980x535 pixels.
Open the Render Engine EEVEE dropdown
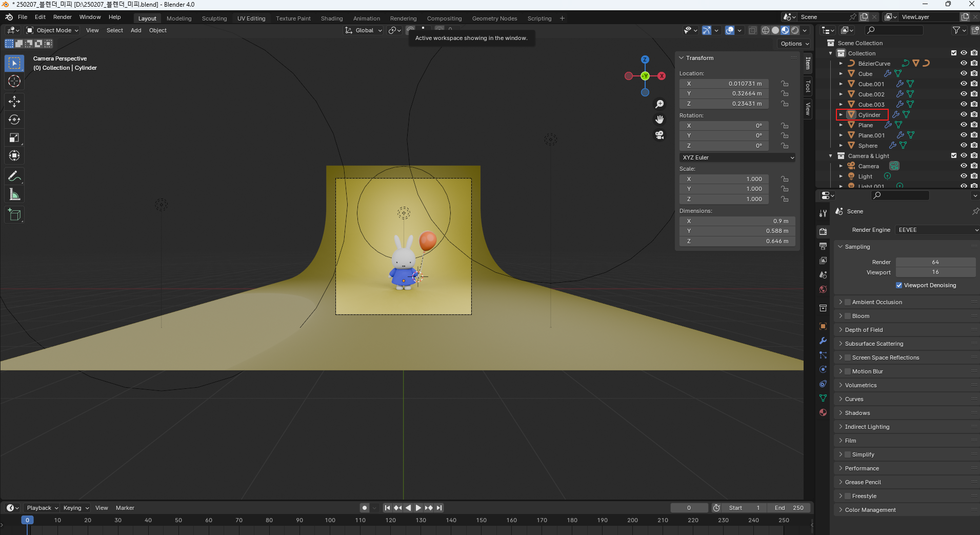(937, 230)
